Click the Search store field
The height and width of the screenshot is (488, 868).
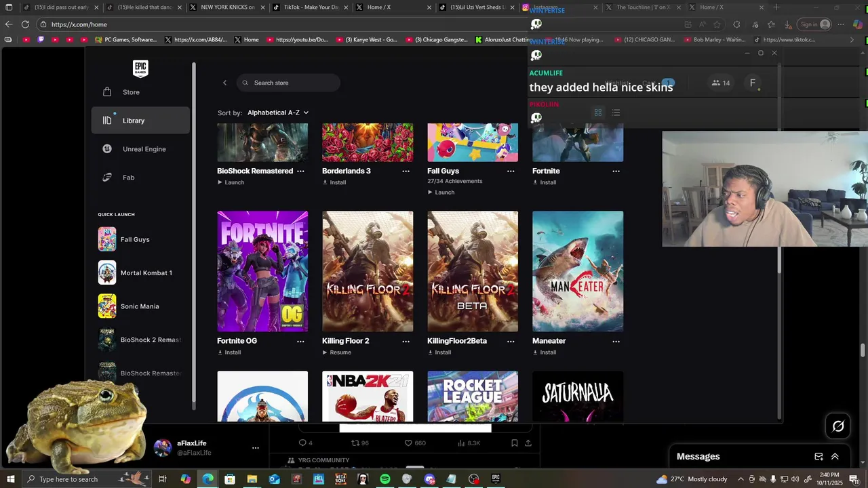289,83
